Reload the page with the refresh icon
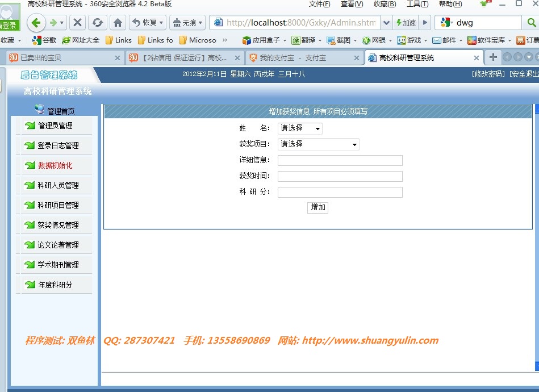539x392 pixels. point(98,23)
